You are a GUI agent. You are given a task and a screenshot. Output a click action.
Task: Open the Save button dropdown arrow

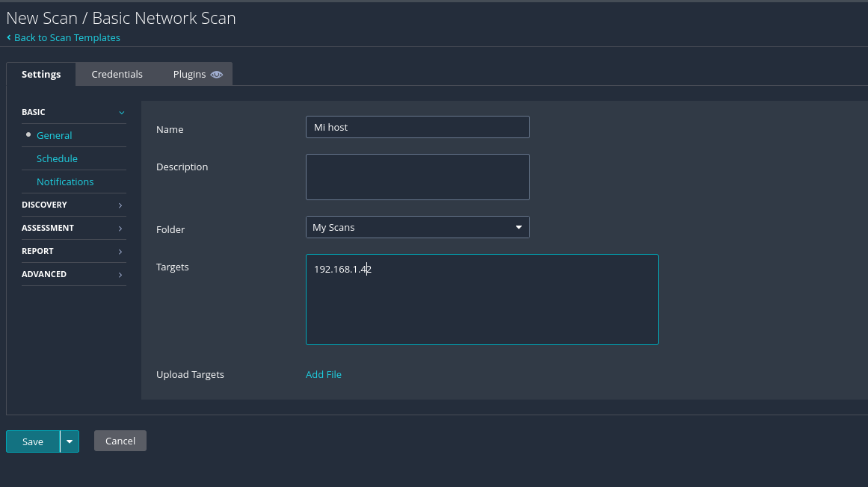coord(70,441)
